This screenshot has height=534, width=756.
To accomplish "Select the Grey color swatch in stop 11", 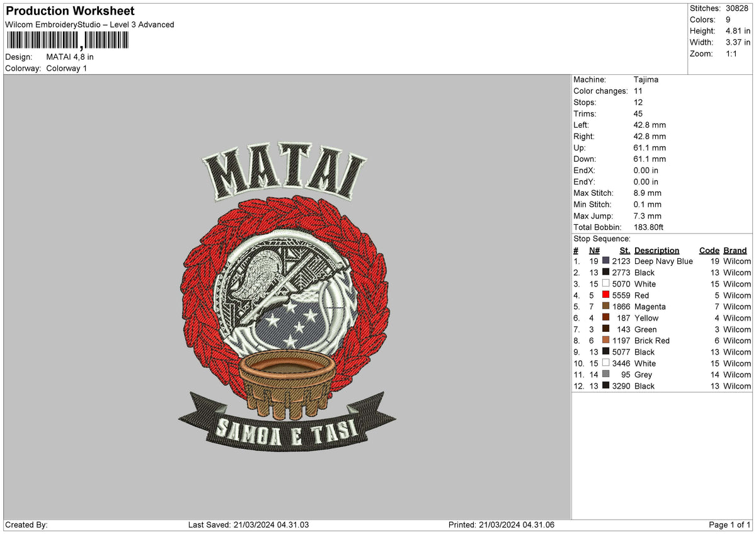I will click(606, 374).
